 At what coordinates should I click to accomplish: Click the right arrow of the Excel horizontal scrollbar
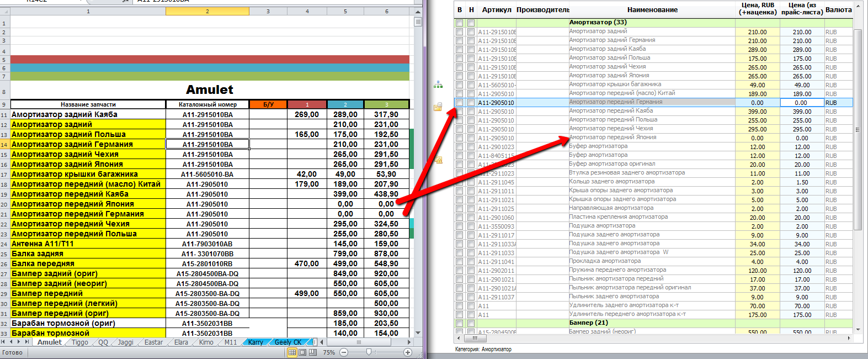[409, 342]
